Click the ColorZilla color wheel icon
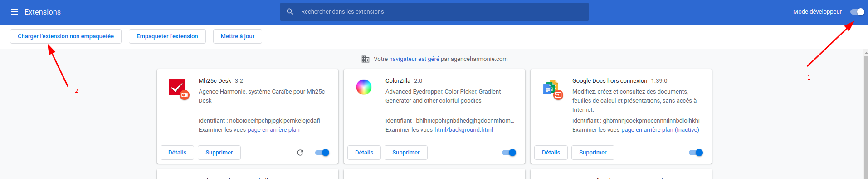This screenshot has width=868, height=179. click(x=364, y=87)
